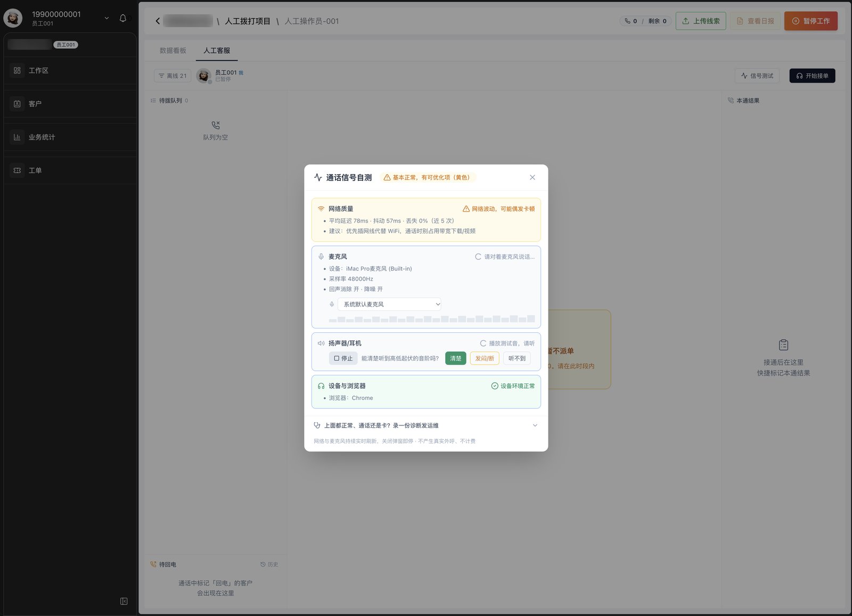Open 客户 in the sidebar
Screen dimensions: 852x616
click(x=70, y=104)
